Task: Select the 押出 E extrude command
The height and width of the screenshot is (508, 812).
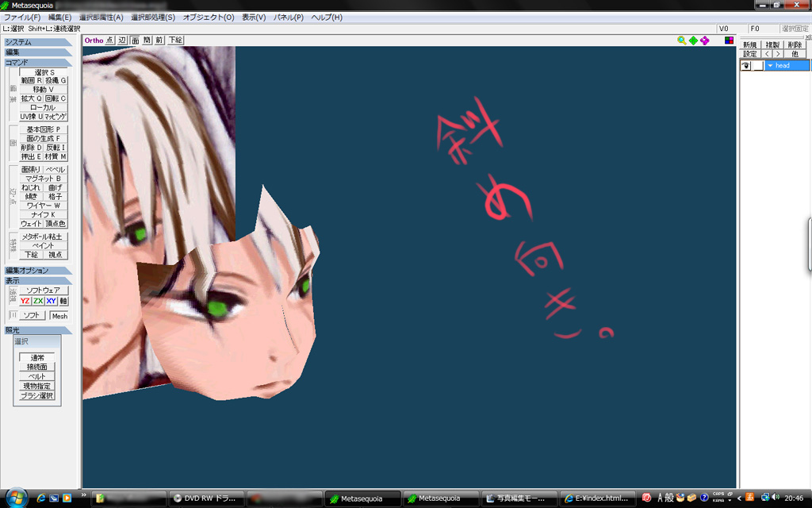Action: pos(31,156)
